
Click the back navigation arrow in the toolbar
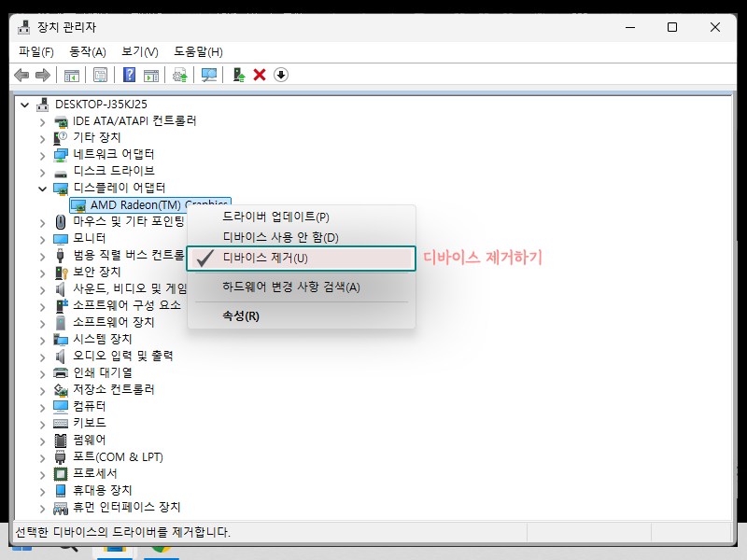pos(21,75)
